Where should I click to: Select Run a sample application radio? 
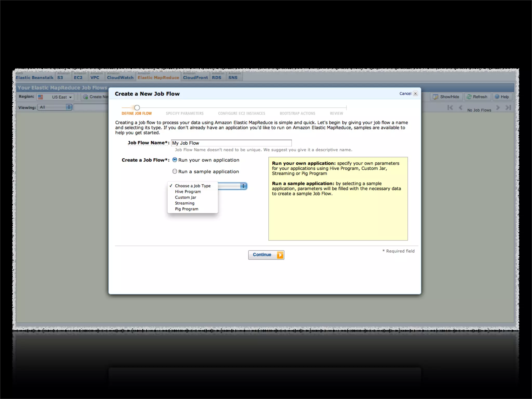[x=175, y=171]
